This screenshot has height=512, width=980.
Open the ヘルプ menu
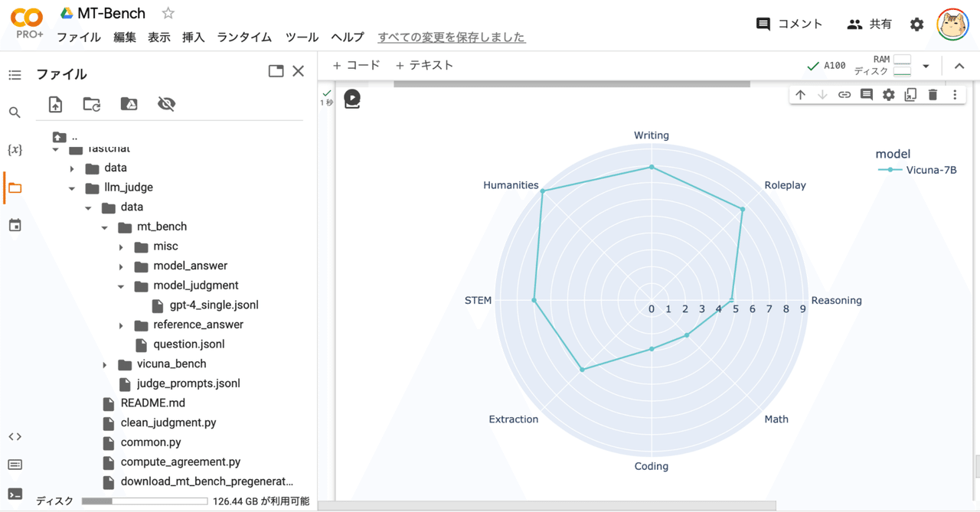point(348,37)
